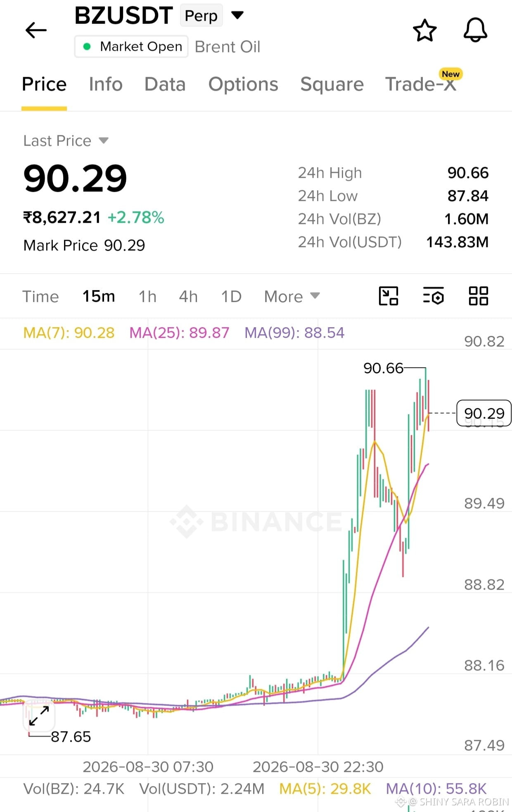Tap the ₹8,627.21 converted price
512x812 pixels.
pyautogui.click(x=62, y=217)
